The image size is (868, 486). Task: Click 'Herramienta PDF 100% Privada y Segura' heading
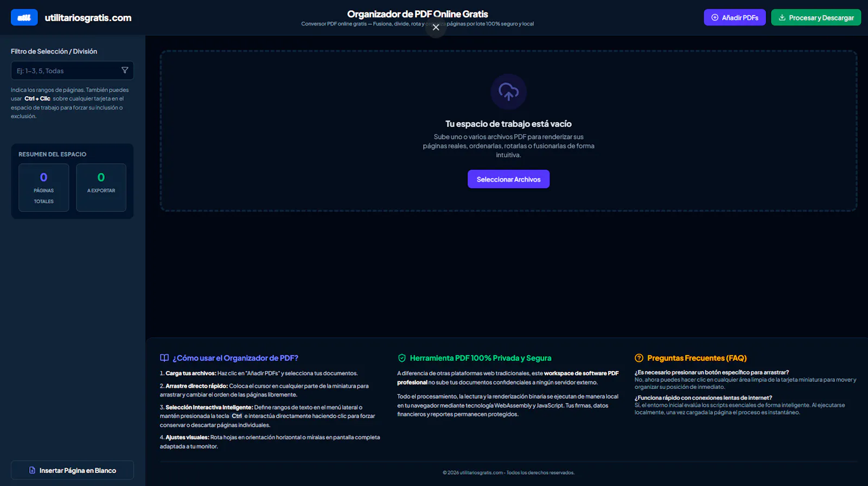pos(481,358)
